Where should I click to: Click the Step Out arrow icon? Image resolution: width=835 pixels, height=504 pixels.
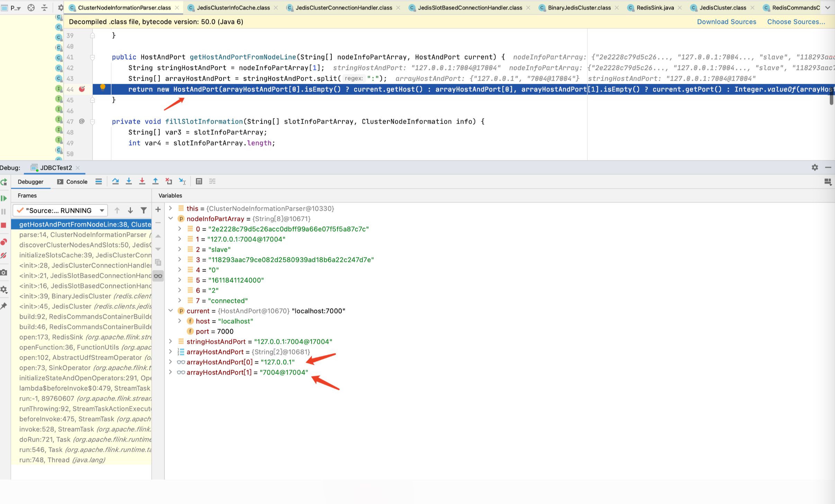click(155, 181)
